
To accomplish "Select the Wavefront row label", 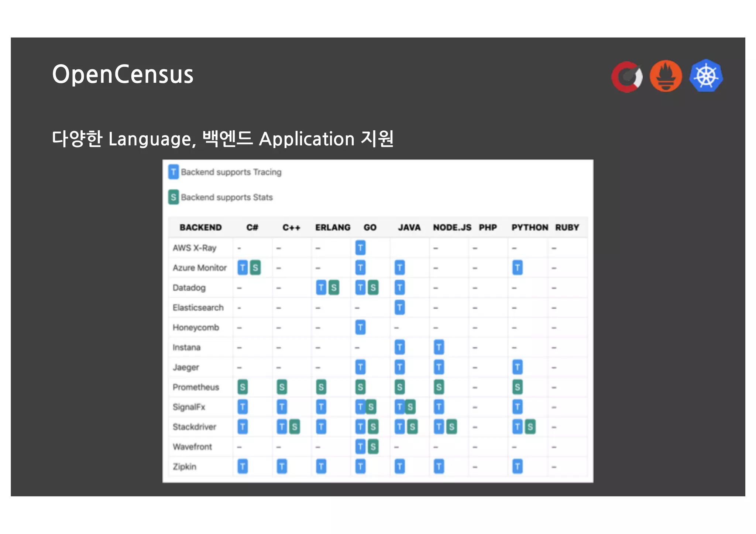I will [192, 447].
